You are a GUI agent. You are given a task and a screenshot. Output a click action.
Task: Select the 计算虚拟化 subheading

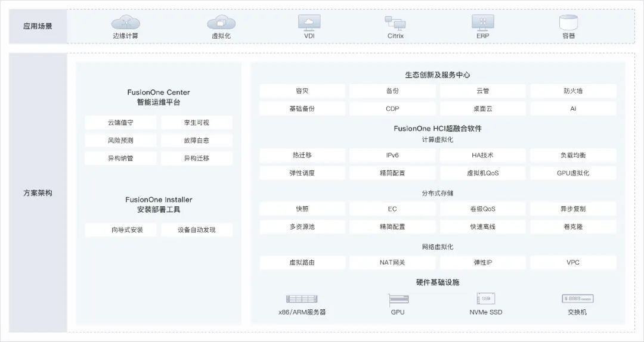(x=438, y=139)
